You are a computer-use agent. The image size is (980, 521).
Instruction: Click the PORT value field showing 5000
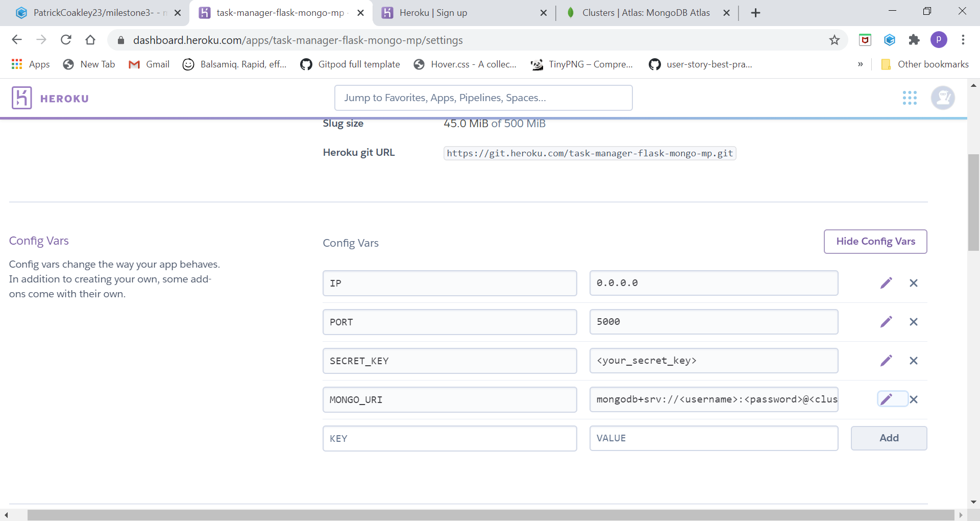[x=714, y=322]
